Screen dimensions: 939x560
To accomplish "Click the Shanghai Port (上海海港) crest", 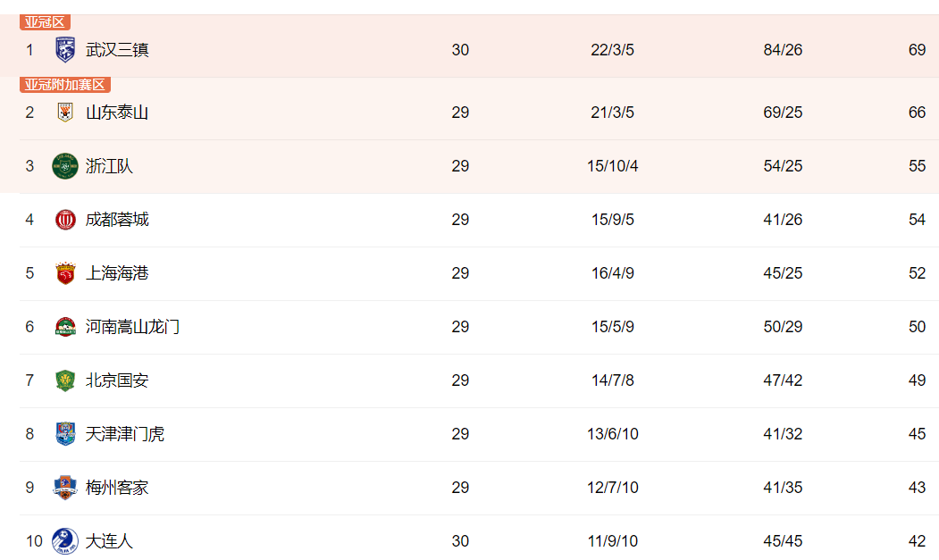I will pos(65,273).
